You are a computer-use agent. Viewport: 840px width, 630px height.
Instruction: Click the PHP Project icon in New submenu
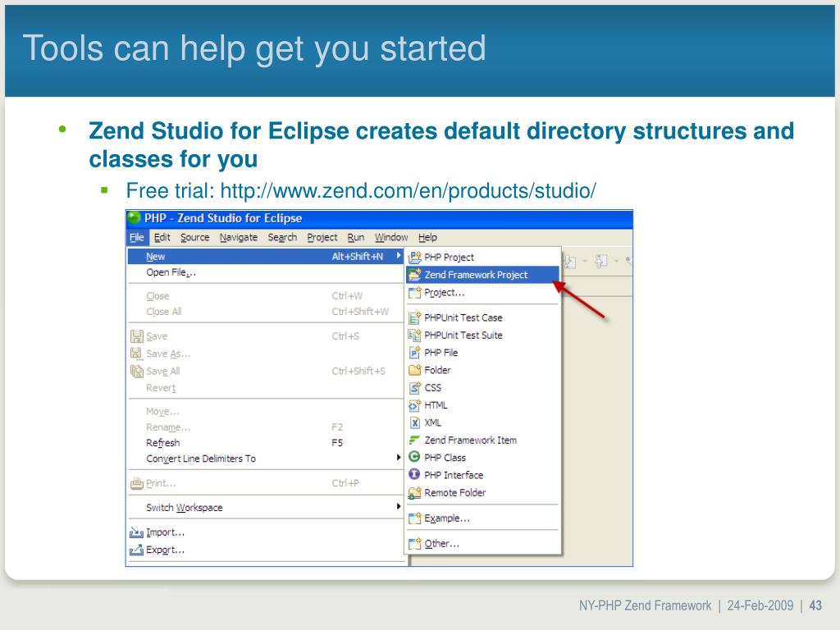click(414, 257)
